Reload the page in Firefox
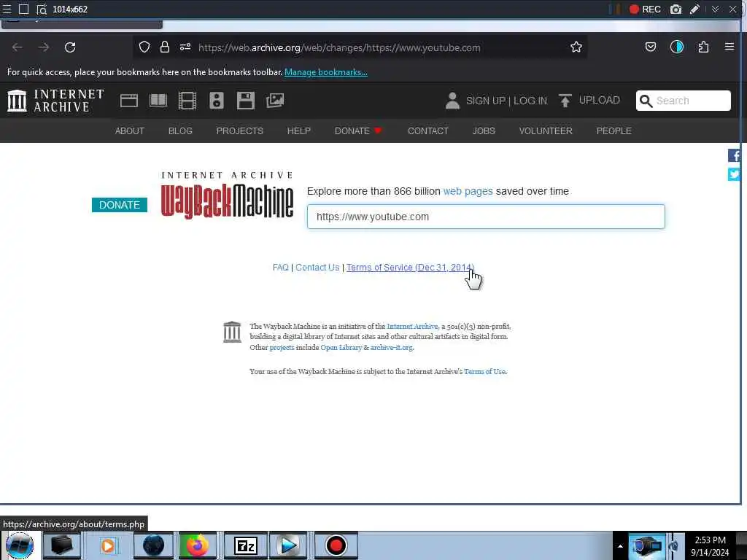This screenshot has width=747, height=560. coord(70,47)
